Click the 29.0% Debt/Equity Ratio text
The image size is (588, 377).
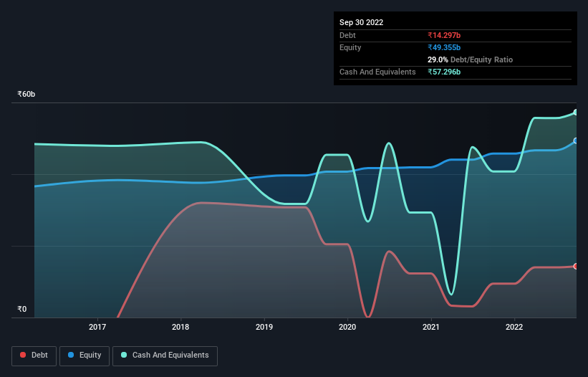(x=470, y=59)
